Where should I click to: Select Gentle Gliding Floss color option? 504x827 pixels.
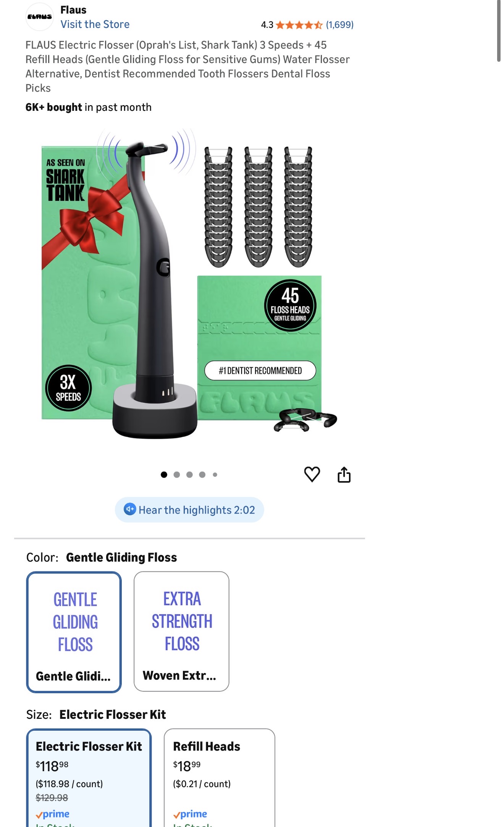pos(74,632)
